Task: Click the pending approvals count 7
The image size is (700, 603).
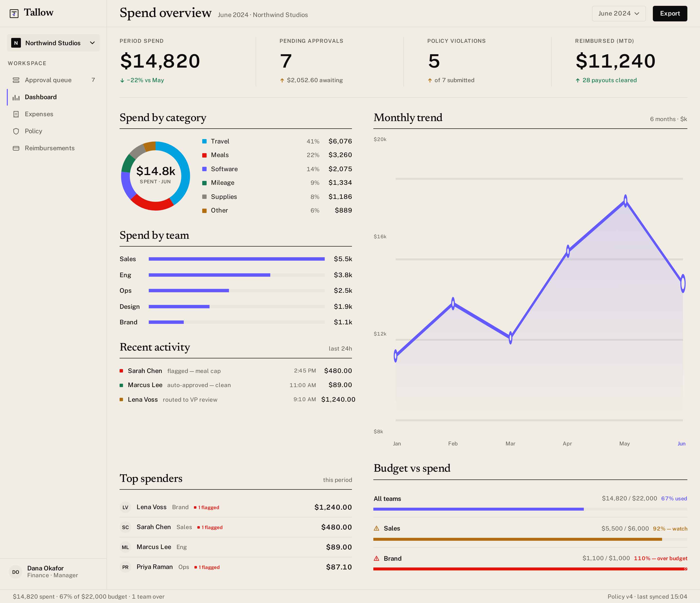Action: 286,61
